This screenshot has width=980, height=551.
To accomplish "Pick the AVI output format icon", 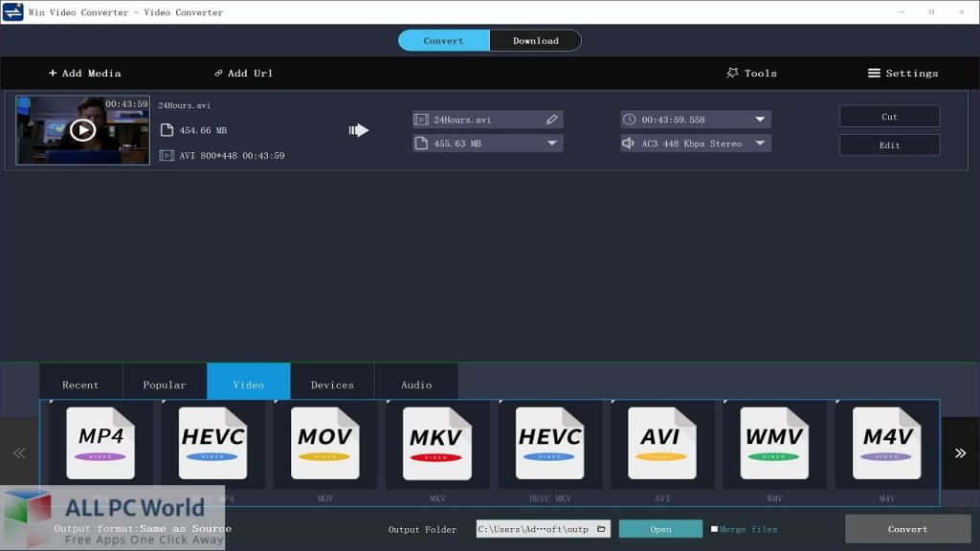I will click(662, 443).
